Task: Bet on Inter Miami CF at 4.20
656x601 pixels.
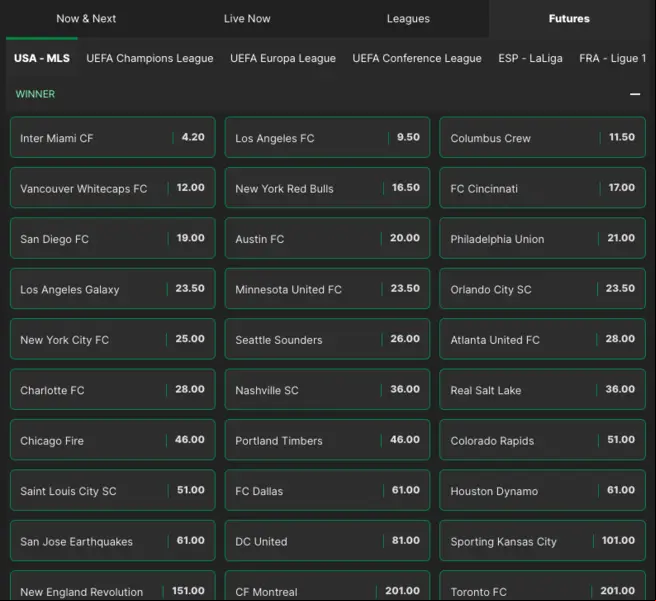Action: click(x=113, y=138)
